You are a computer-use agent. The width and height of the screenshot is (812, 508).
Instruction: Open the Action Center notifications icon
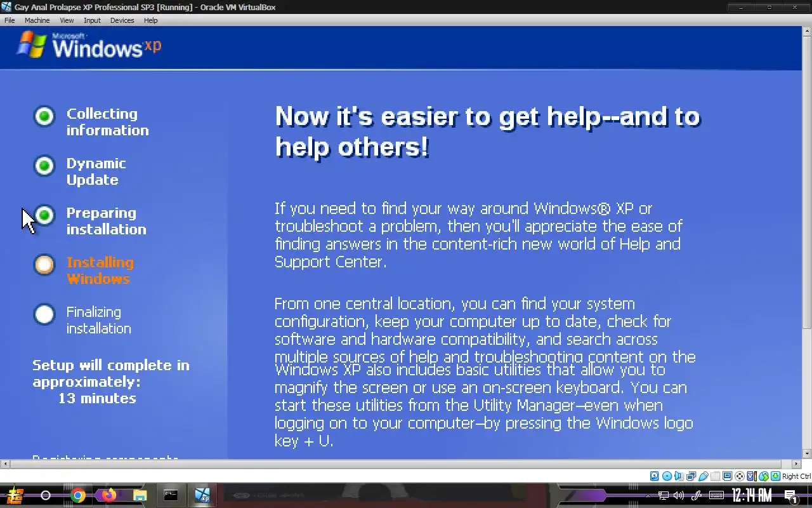pos(791,496)
